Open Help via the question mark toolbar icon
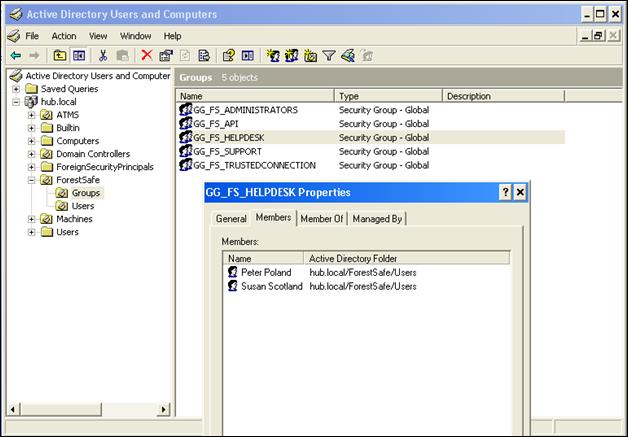This screenshot has height=437, width=628. coord(229,56)
